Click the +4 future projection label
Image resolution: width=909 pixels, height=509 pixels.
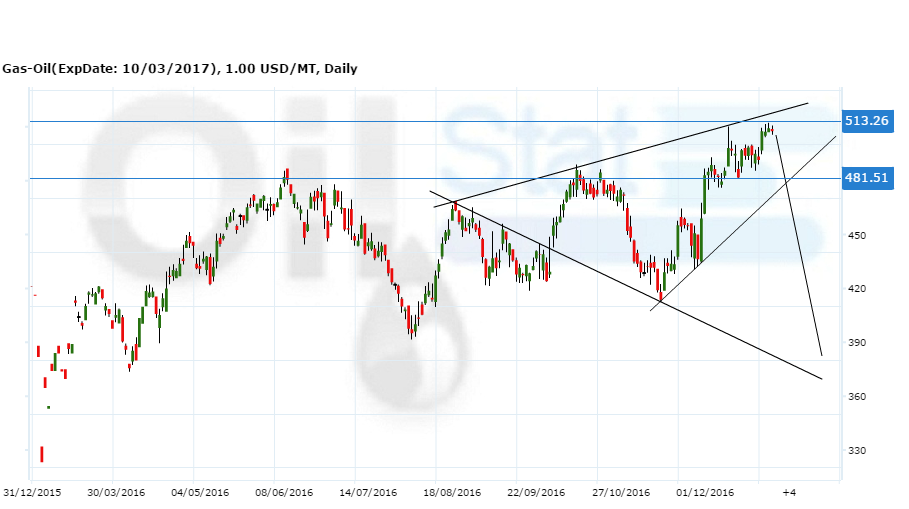click(788, 493)
